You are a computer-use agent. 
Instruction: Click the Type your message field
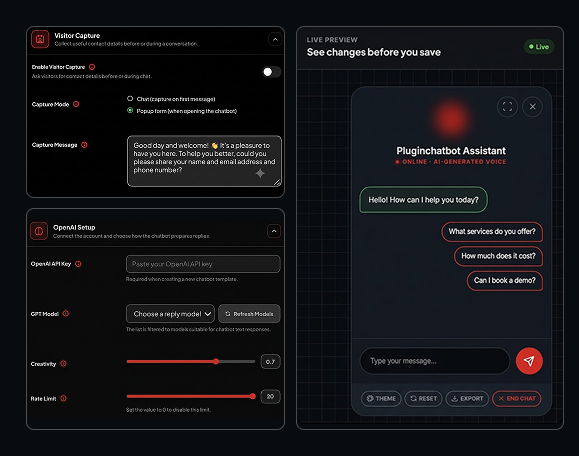(x=435, y=361)
